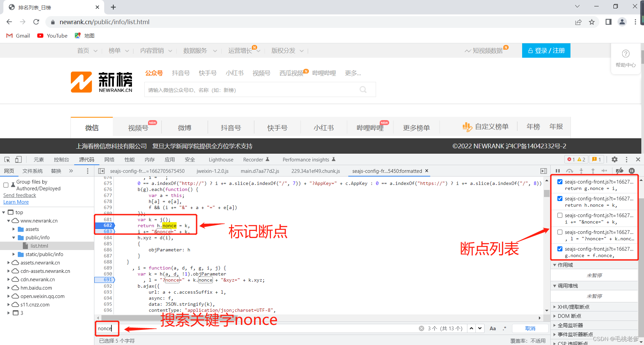Open the help center question mark icon
The width and height of the screenshot is (644, 345).
[x=626, y=54]
